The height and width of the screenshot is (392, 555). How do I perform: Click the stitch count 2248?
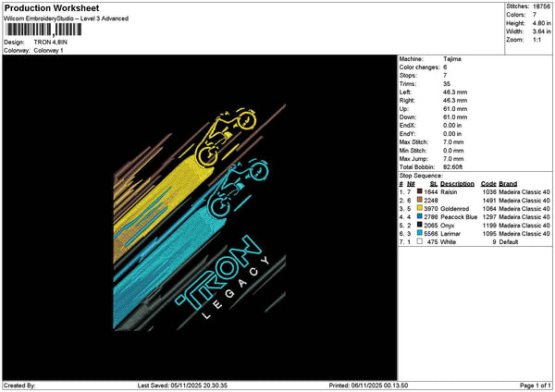(431, 201)
